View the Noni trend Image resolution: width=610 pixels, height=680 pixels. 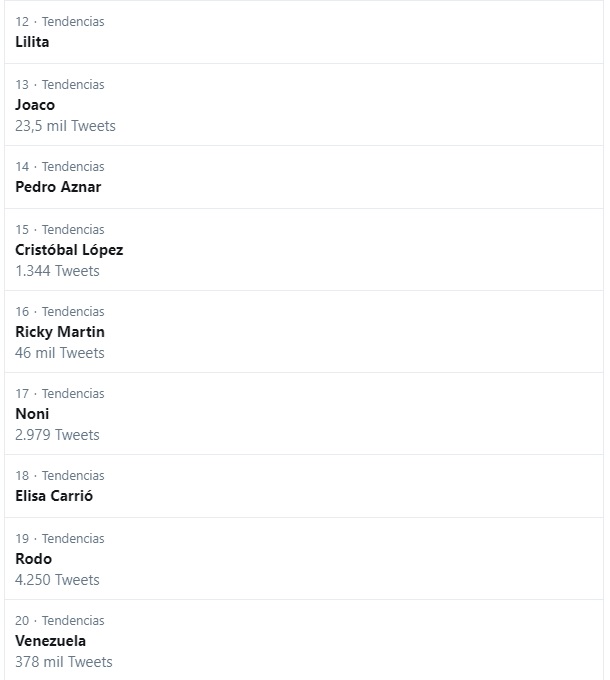coord(32,414)
